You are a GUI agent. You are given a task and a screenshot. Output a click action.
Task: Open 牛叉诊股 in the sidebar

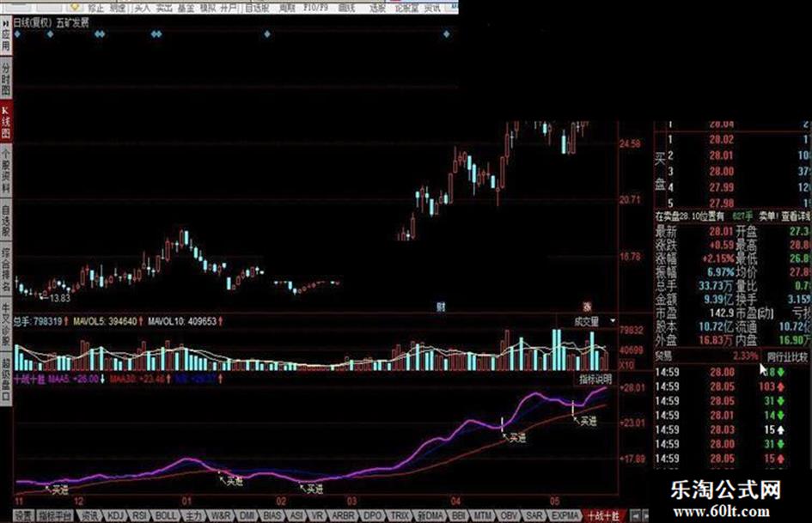pyautogui.click(x=6, y=324)
